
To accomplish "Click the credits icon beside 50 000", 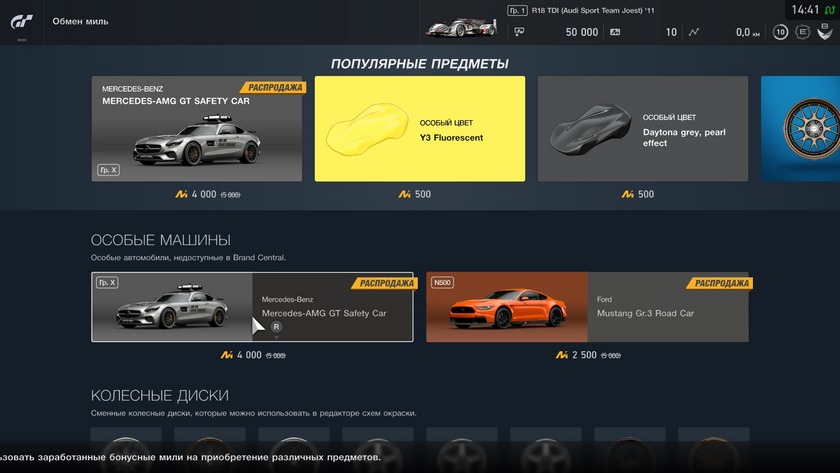I will 519,32.
